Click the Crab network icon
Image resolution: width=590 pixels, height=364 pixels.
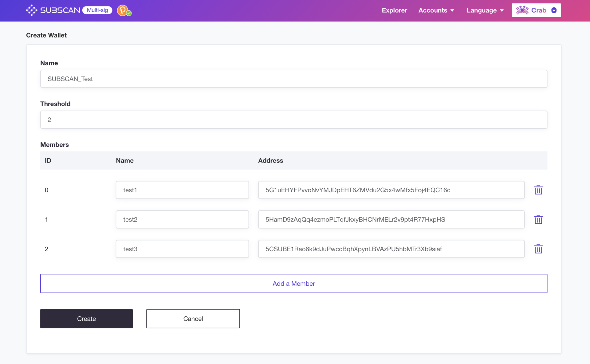click(x=522, y=10)
